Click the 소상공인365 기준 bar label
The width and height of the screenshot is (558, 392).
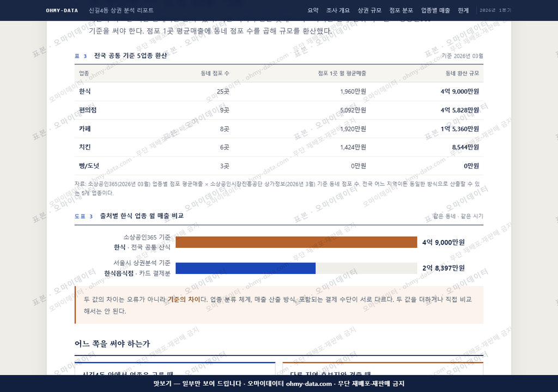(147, 237)
